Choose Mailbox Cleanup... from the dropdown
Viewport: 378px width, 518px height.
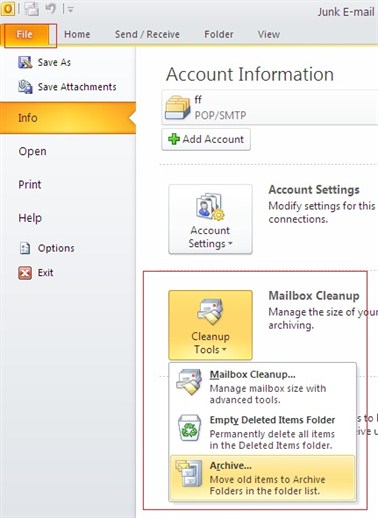(x=263, y=387)
